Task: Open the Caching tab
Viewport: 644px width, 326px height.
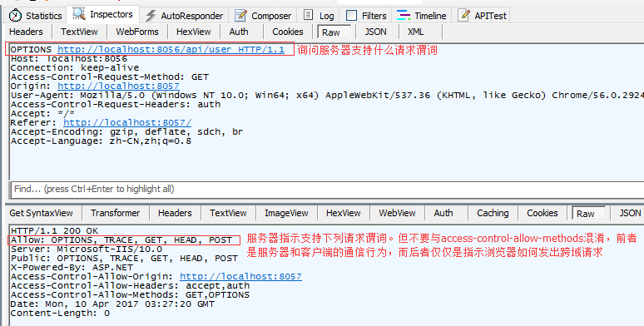Action: click(493, 213)
